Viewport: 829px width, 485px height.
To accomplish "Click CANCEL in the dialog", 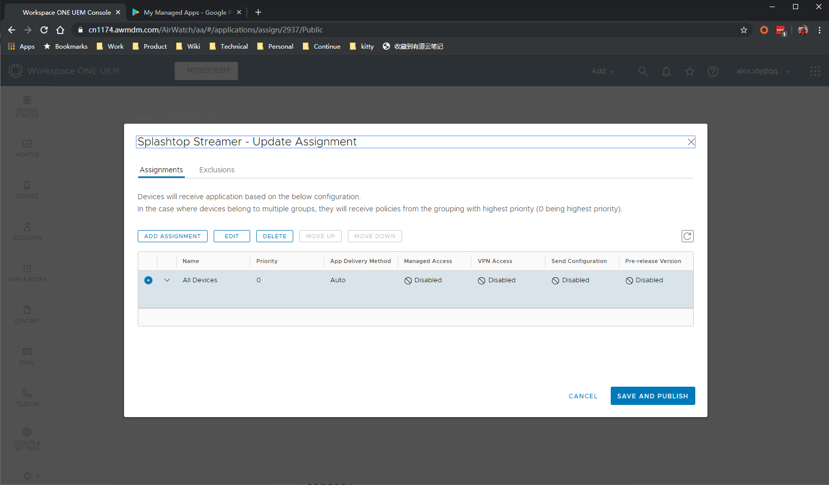I will pos(583,396).
